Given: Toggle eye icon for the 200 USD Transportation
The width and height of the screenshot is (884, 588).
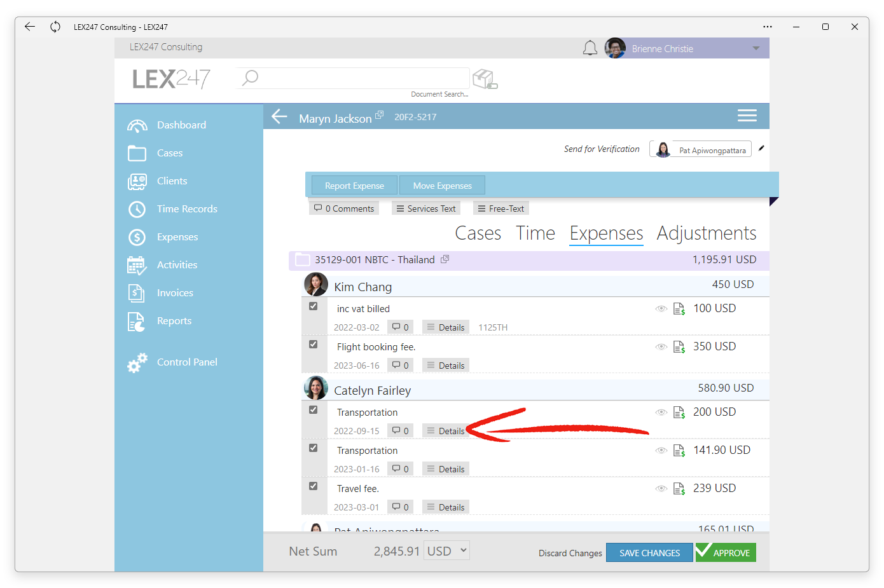Looking at the screenshot, I should [661, 413].
